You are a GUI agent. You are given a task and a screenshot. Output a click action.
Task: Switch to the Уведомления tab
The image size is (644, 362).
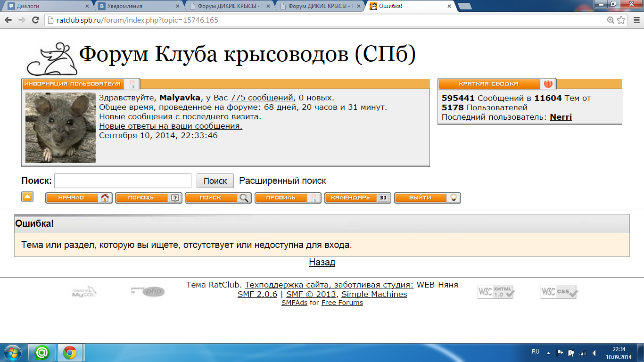137,7
